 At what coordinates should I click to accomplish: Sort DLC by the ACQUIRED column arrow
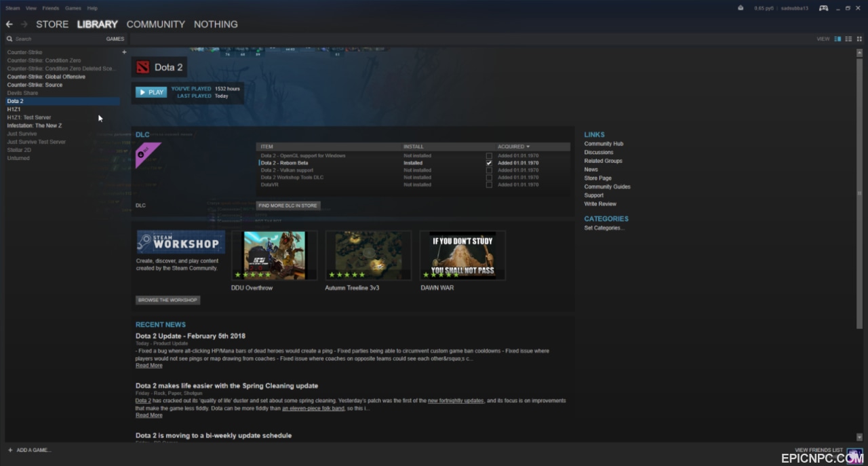(528, 147)
